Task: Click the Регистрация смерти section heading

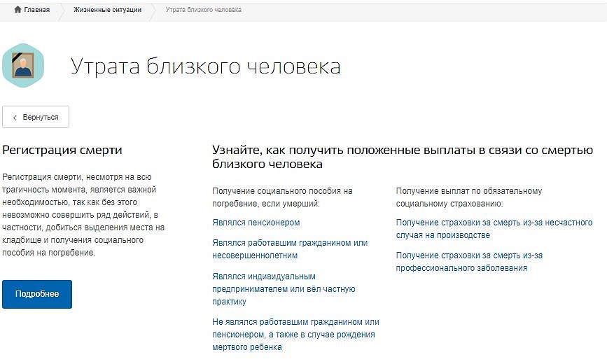Action: [x=62, y=150]
